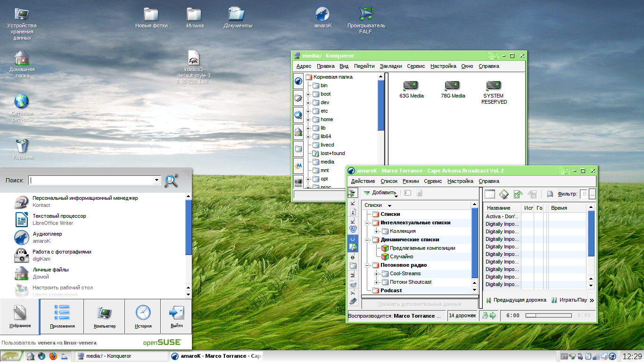Switch to media:/ - Konqueror taskbar button
This screenshot has width=644, height=362.
coord(121,356)
